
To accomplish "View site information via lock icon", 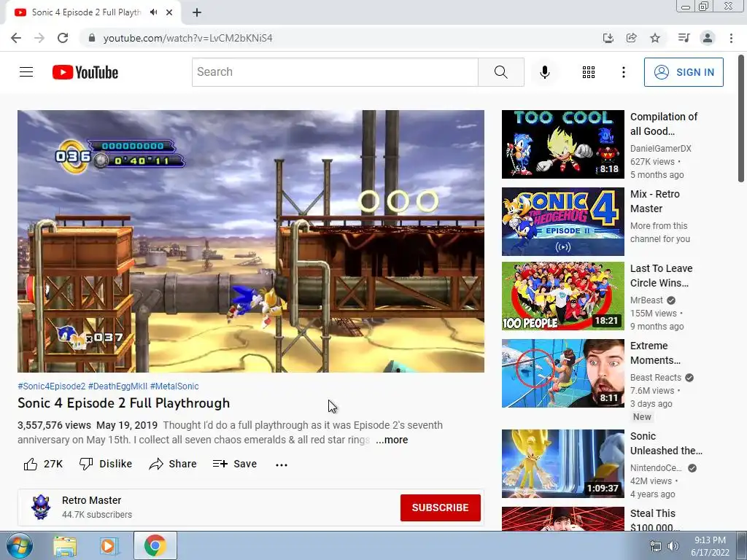I will [92, 38].
